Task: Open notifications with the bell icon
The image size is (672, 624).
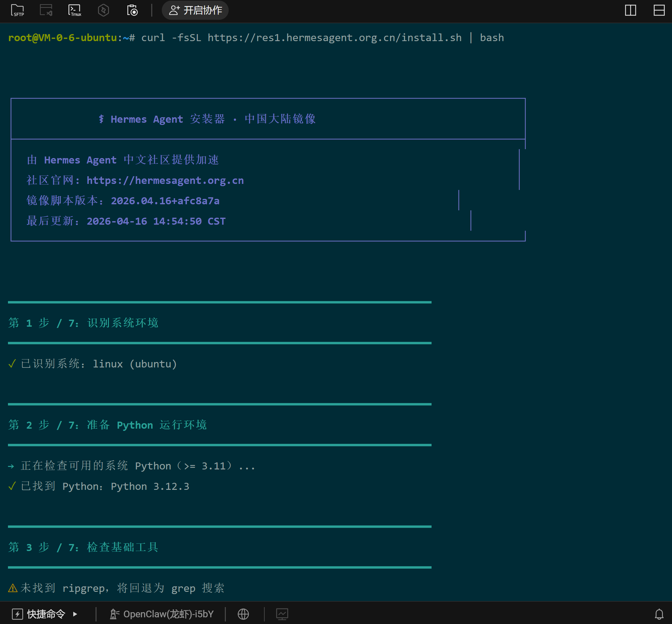Action: tap(659, 614)
